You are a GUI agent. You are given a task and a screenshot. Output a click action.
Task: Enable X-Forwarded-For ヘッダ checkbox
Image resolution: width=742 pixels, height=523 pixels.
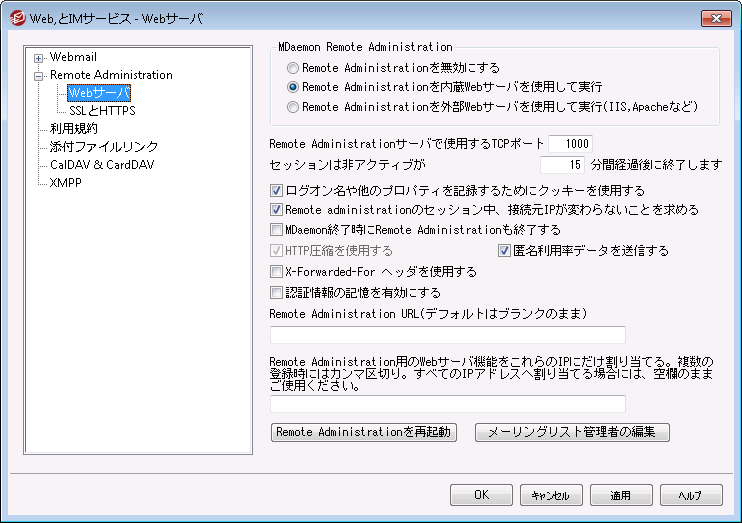tap(277, 272)
